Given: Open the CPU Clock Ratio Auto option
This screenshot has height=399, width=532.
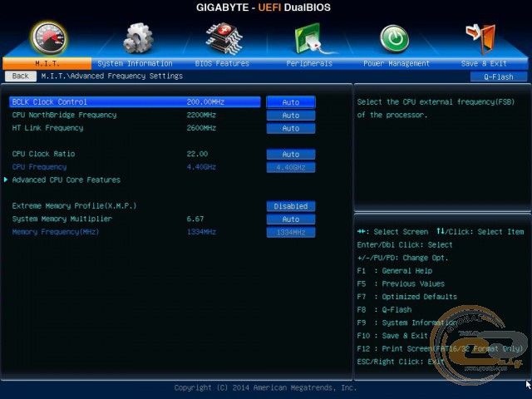Looking at the screenshot, I should (x=291, y=155).
